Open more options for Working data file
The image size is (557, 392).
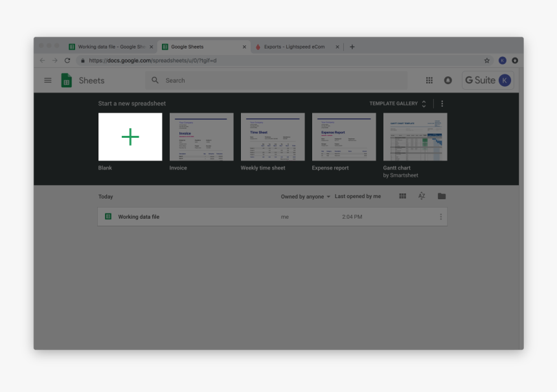[x=441, y=217]
